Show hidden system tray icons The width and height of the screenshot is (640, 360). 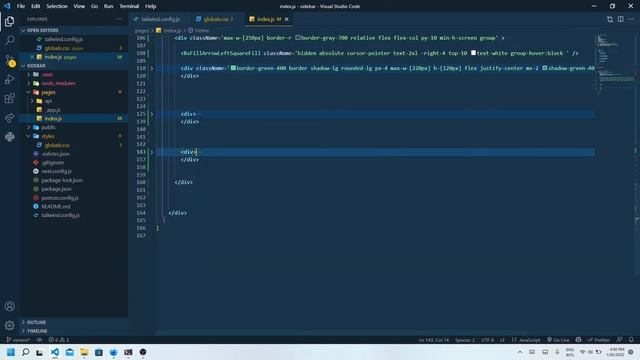point(520,352)
